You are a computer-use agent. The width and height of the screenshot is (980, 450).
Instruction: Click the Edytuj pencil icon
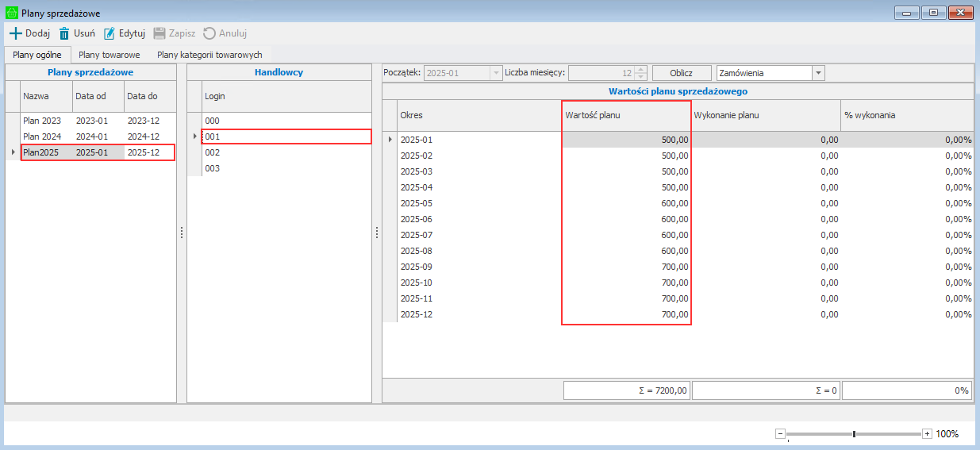(x=110, y=33)
